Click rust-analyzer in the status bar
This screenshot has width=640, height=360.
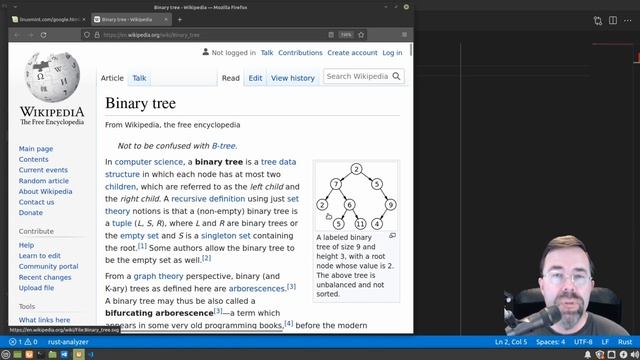tap(68, 342)
